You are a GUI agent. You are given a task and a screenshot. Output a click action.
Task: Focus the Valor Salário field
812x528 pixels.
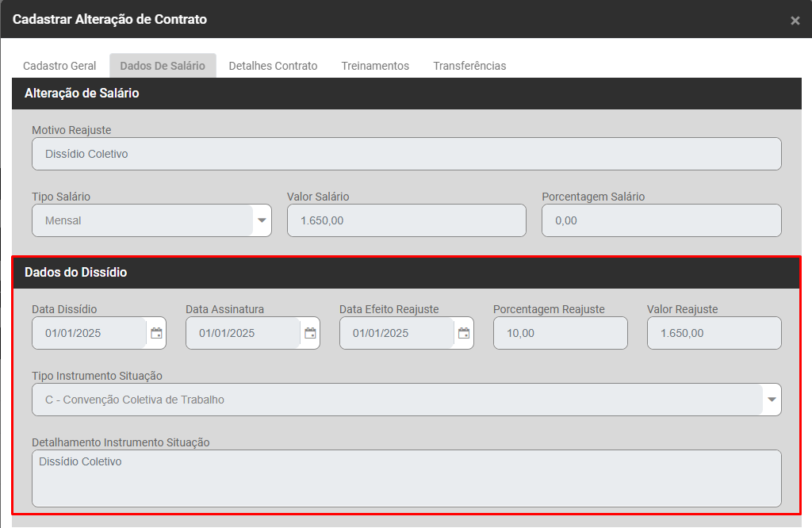pyautogui.click(x=406, y=220)
